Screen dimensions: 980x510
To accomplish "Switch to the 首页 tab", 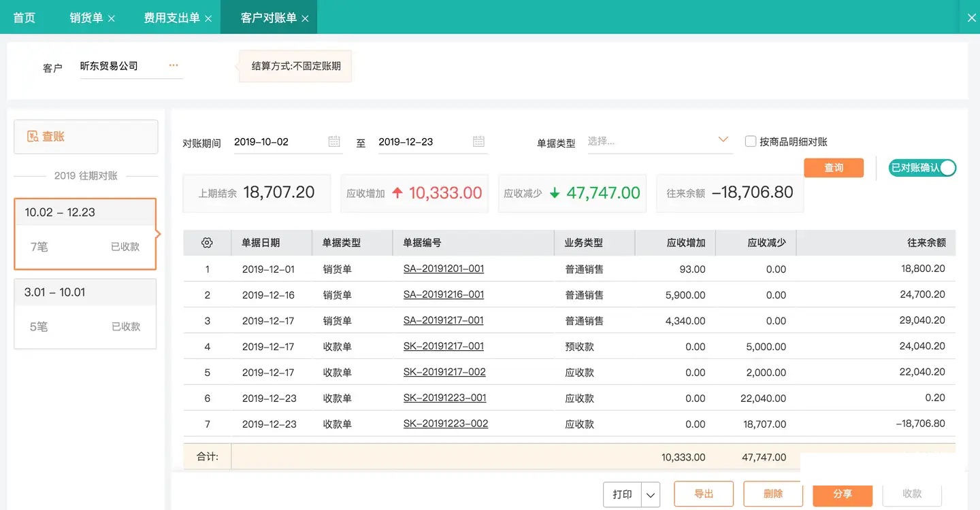I will point(24,18).
